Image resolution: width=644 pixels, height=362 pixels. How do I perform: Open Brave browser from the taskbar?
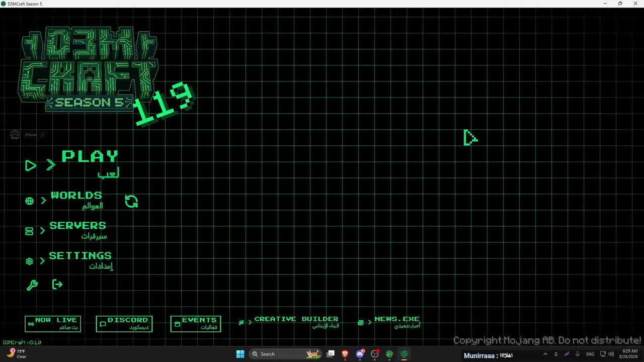pos(345,354)
